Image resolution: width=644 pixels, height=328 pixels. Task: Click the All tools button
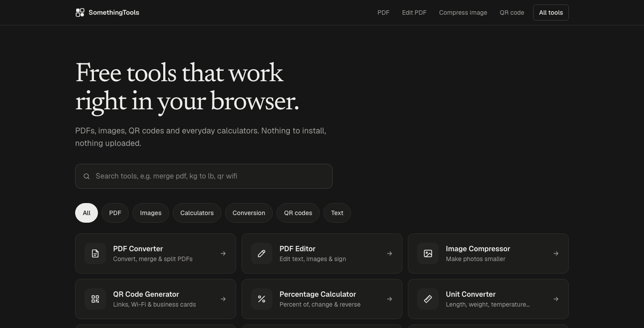click(x=551, y=12)
